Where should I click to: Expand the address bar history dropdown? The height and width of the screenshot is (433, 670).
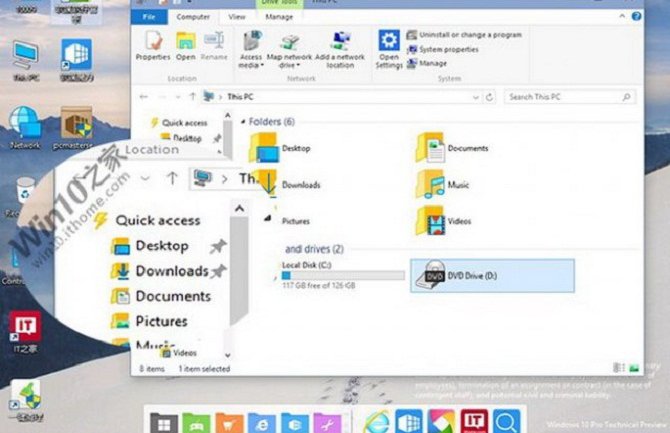(476, 97)
